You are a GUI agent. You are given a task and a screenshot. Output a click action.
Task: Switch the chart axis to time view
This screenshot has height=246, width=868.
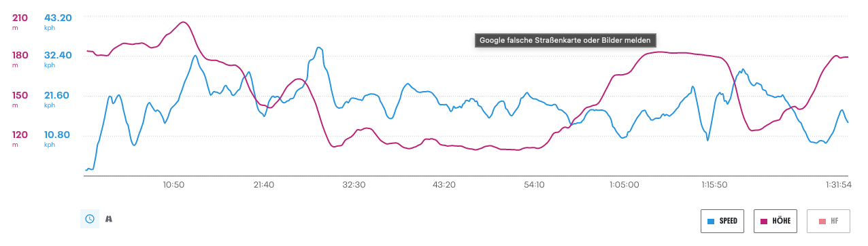tap(89, 219)
